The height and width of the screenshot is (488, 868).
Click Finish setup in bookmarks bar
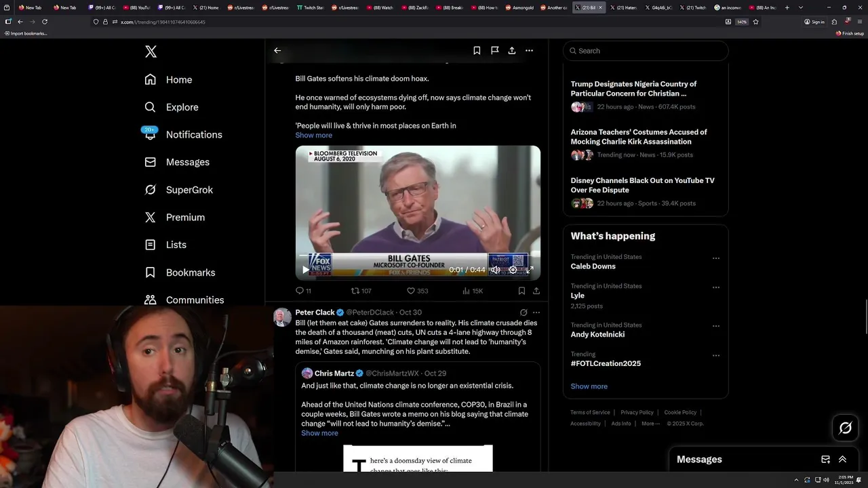(x=850, y=33)
